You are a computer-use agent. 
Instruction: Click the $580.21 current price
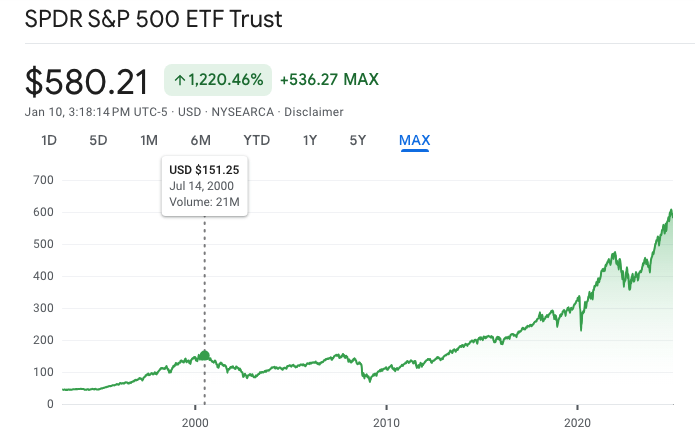87,81
